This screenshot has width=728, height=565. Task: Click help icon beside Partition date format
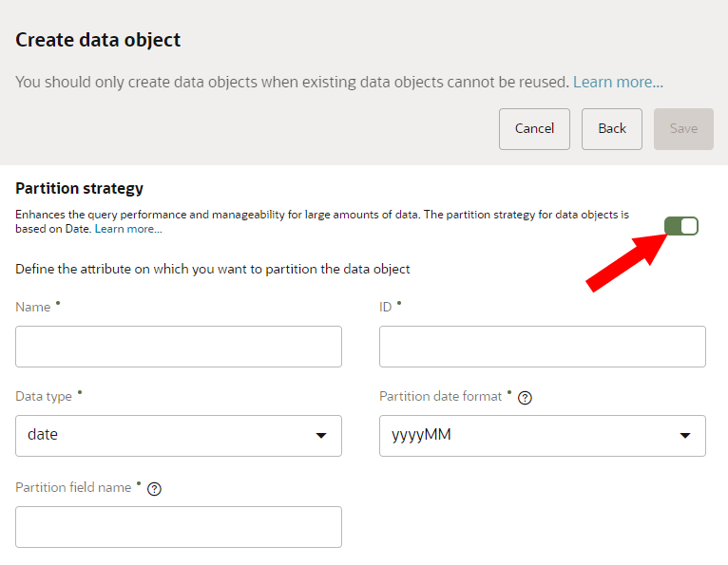tap(525, 398)
